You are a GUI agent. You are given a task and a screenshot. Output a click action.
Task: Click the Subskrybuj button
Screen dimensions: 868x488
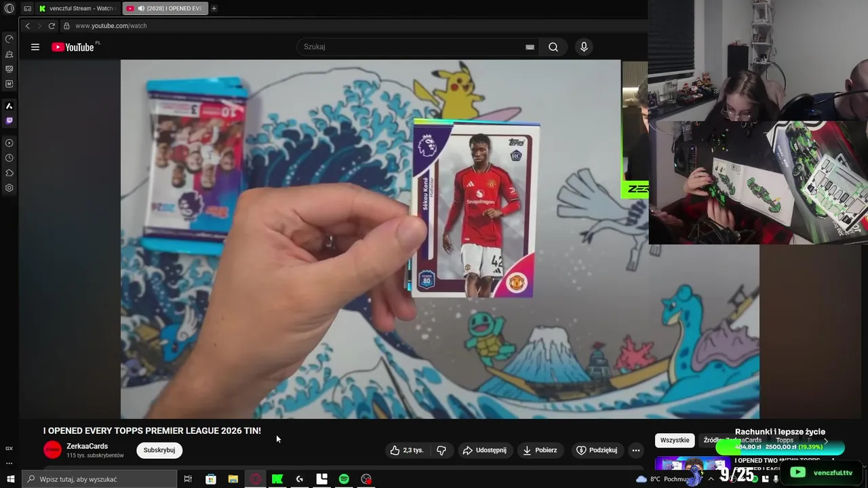click(x=159, y=450)
